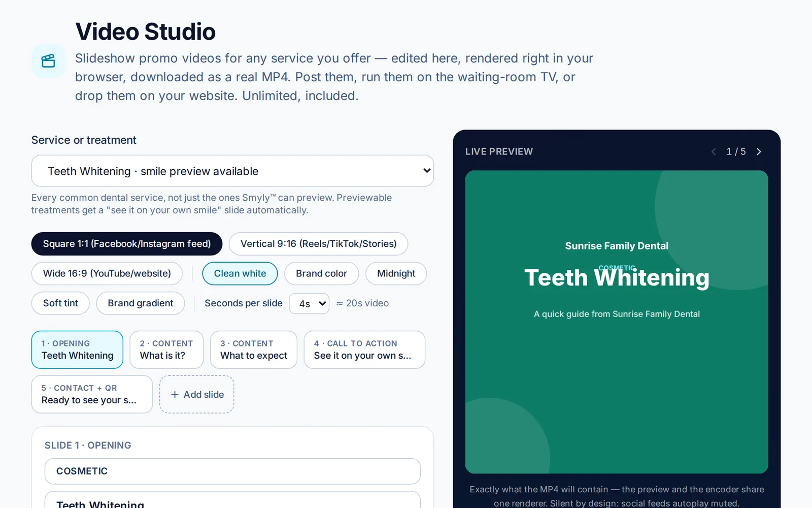812x508 pixels.
Task: Click the A quick guide subtitle in preview
Action: click(x=617, y=314)
